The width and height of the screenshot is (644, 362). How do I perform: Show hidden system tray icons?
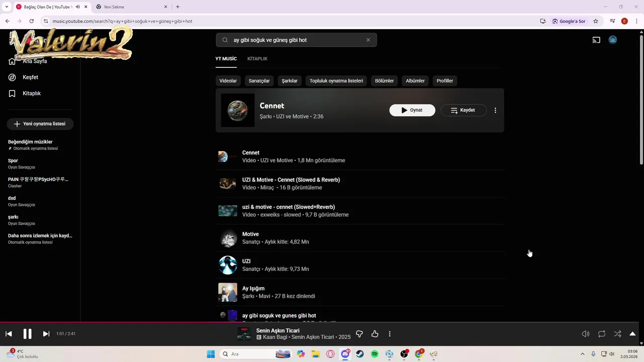pos(583,354)
